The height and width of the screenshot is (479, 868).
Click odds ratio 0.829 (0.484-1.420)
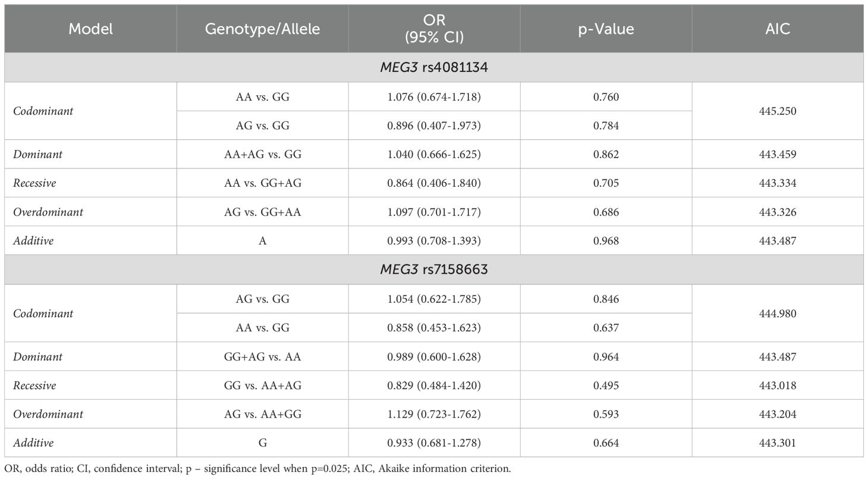[x=434, y=386]
